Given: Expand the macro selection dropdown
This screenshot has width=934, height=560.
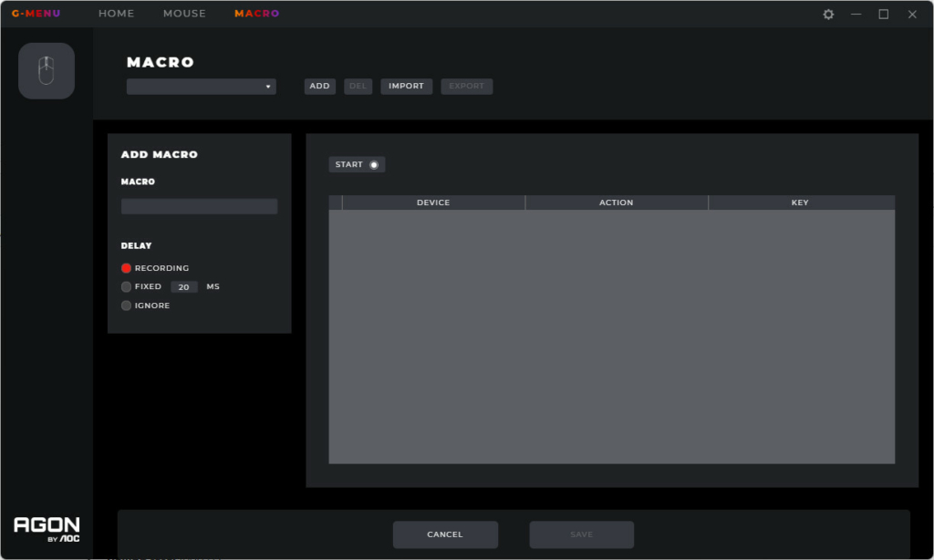Looking at the screenshot, I should point(202,87).
